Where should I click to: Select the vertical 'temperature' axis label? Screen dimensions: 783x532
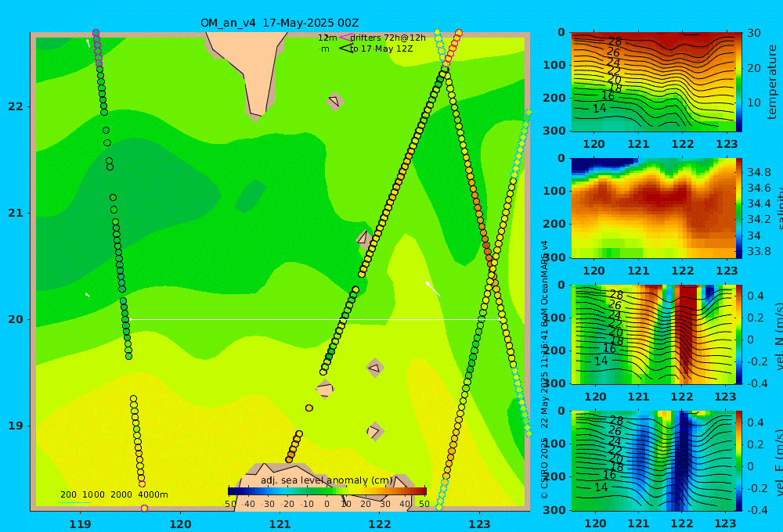point(772,82)
